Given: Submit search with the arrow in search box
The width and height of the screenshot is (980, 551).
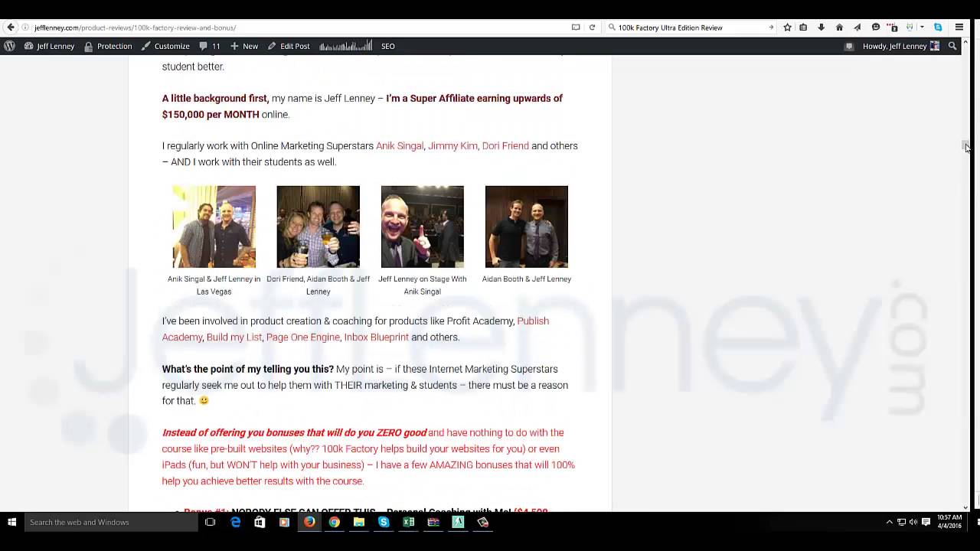Looking at the screenshot, I should point(771,28).
